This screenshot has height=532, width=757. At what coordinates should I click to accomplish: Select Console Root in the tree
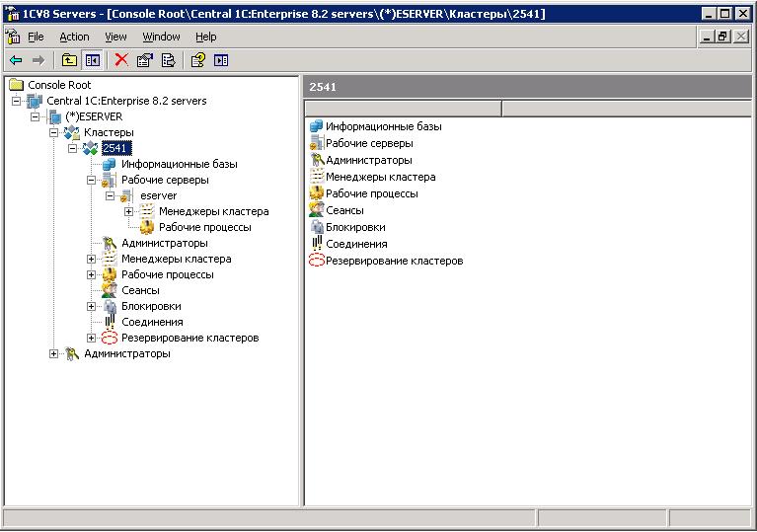coord(59,85)
